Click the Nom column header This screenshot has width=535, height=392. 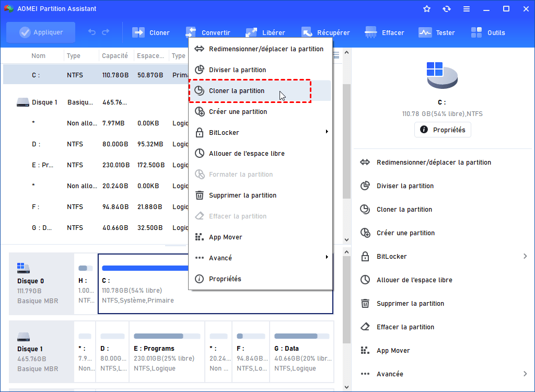coord(38,55)
